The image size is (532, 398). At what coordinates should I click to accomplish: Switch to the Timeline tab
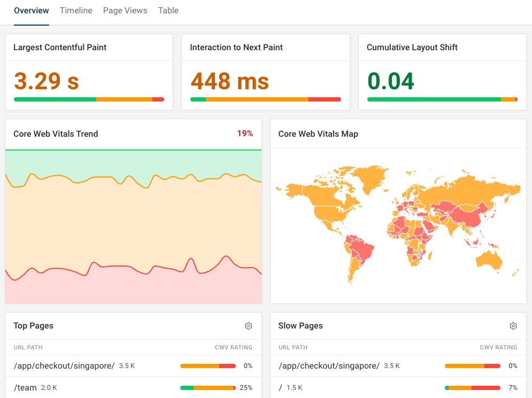pos(76,10)
